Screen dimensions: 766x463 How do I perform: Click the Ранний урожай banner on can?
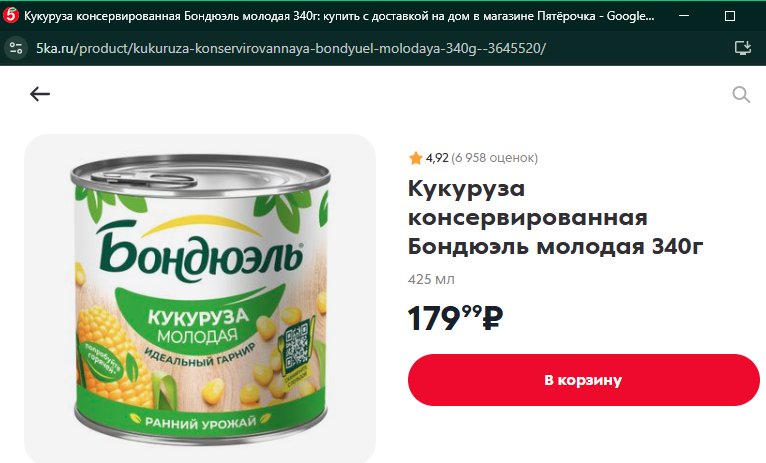200,421
